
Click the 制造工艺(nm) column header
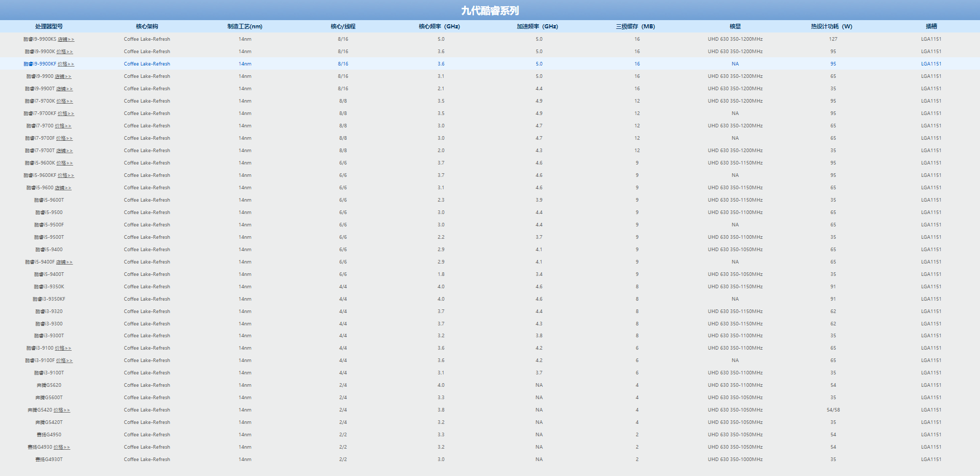(245, 26)
